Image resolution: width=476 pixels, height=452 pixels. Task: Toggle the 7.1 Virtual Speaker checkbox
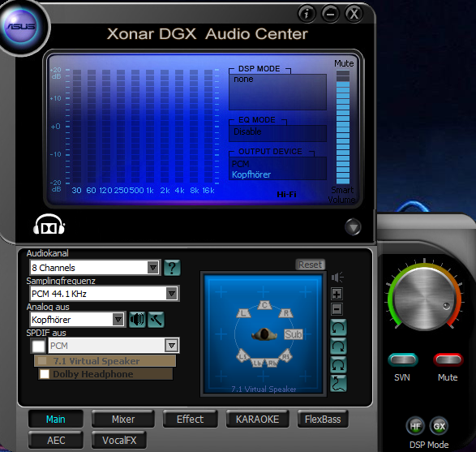pos(42,361)
